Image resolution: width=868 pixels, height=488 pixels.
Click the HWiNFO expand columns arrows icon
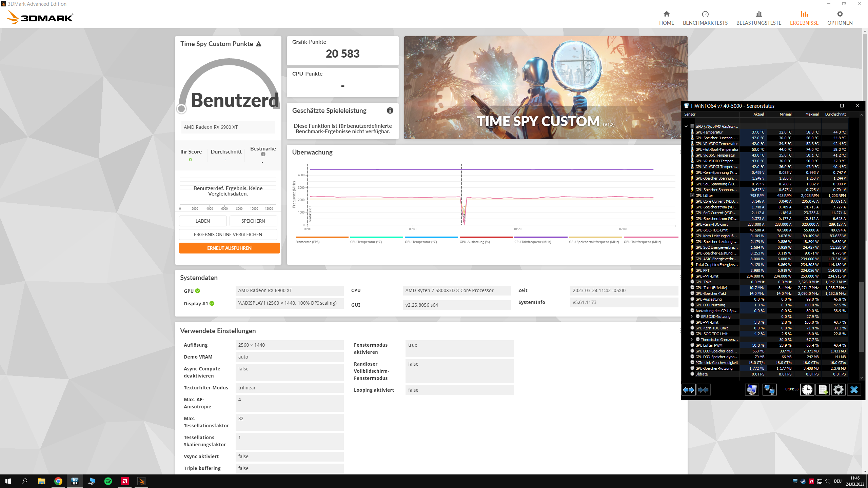tap(688, 390)
